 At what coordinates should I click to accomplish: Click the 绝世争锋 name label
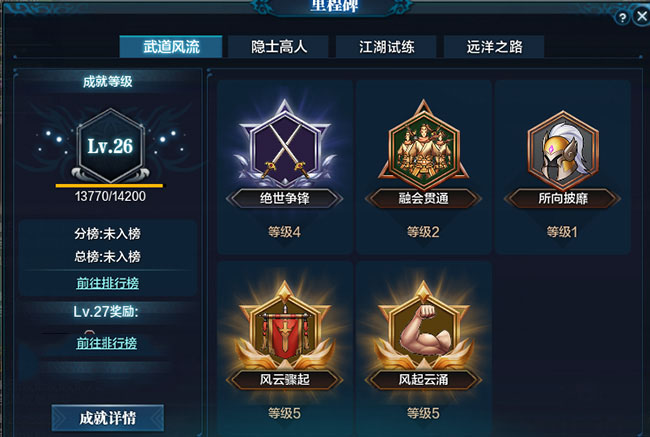point(285,198)
